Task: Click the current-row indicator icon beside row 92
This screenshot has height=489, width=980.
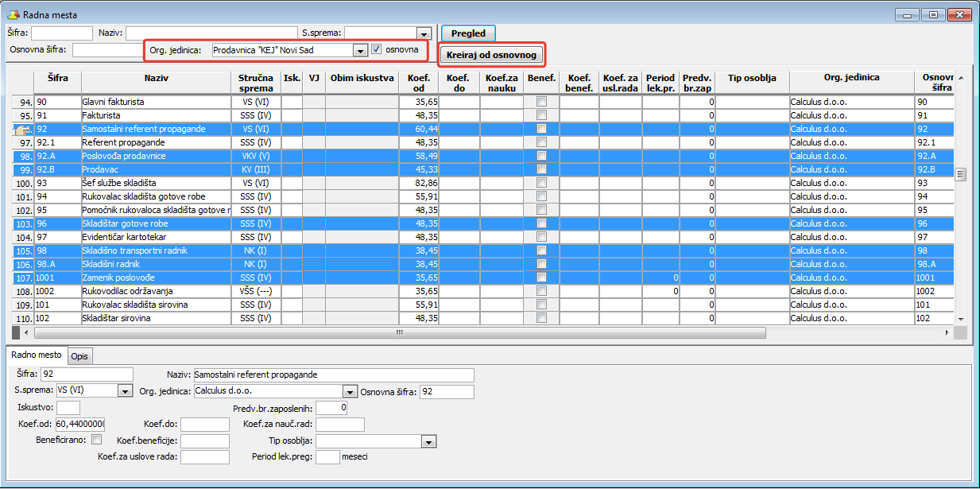Action: 21,129
